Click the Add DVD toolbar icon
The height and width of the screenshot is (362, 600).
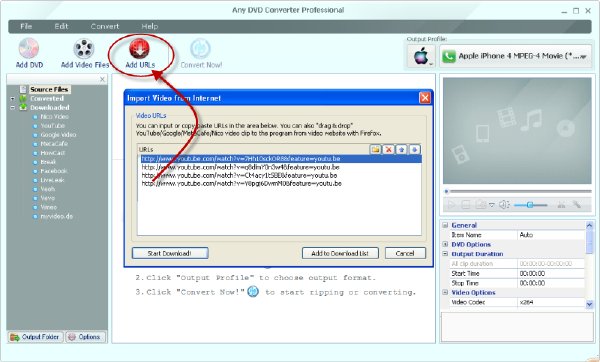(x=29, y=49)
